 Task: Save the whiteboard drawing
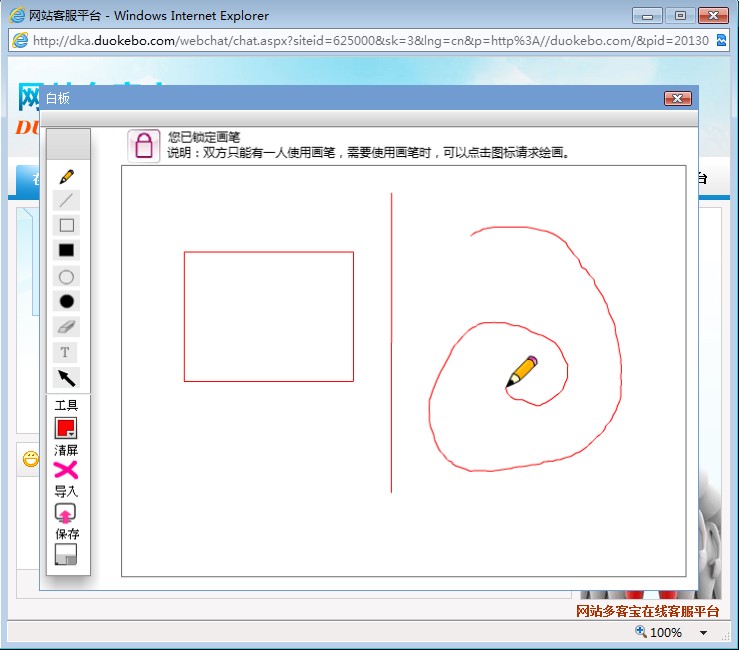click(66, 555)
